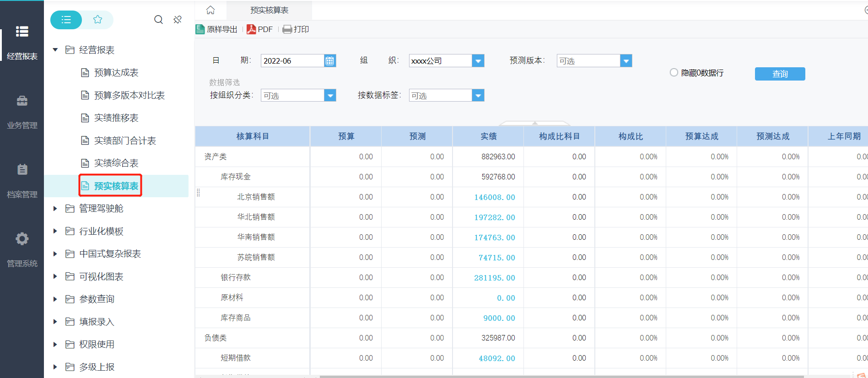Viewport: 868px width, 378px height.
Task: Open the 组织 company dropdown
Action: [478, 61]
